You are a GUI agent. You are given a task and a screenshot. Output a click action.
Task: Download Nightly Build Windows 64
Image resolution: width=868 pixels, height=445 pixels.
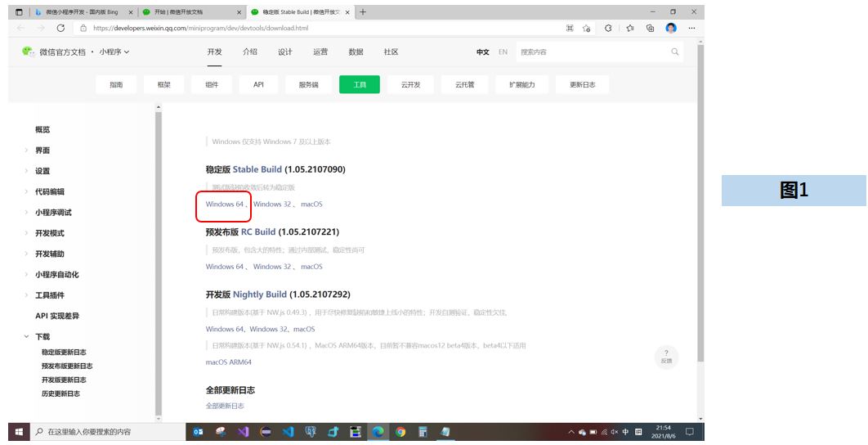point(224,329)
